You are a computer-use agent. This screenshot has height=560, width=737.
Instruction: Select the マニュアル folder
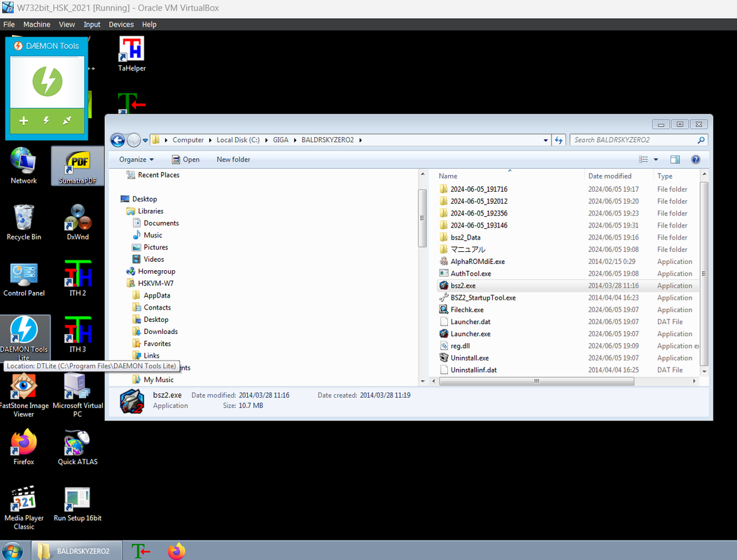click(x=468, y=249)
